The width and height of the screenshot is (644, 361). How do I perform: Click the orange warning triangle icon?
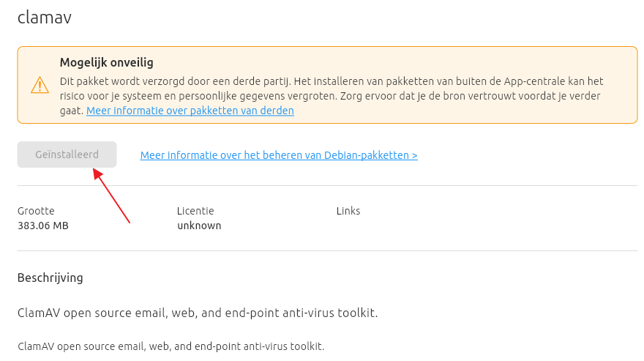click(x=40, y=86)
